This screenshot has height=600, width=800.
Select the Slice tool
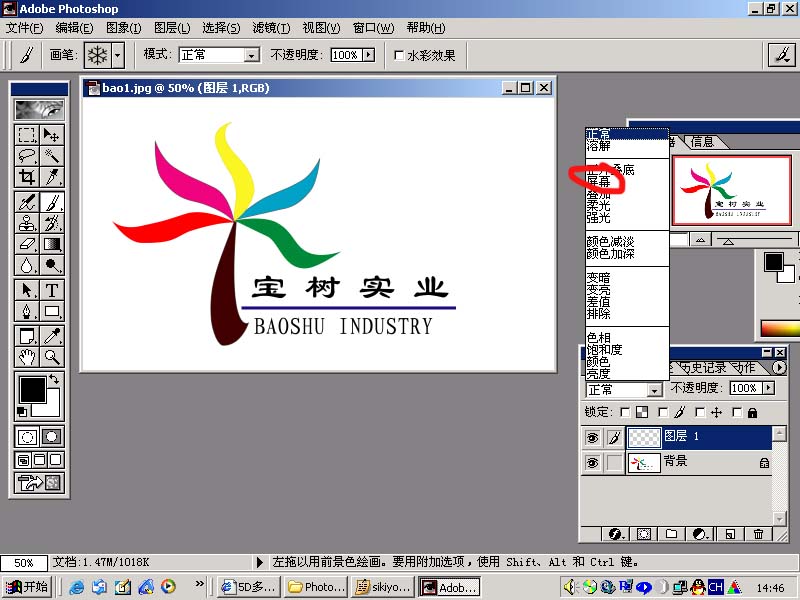coord(52,177)
